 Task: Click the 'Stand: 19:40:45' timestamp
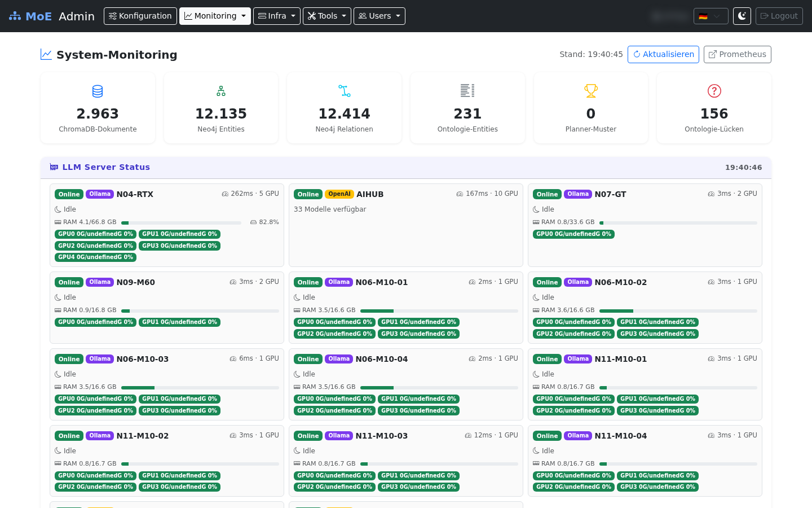(591, 54)
